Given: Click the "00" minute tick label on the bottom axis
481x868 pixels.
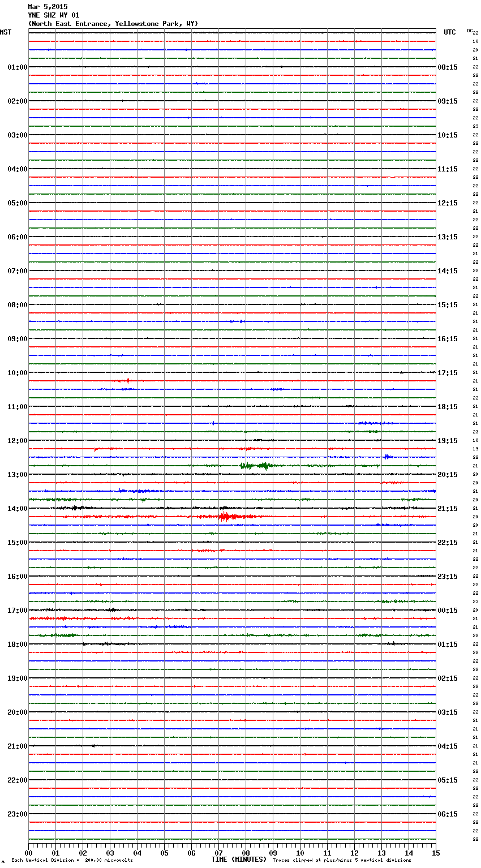Looking at the screenshot, I should (x=28, y=853).
